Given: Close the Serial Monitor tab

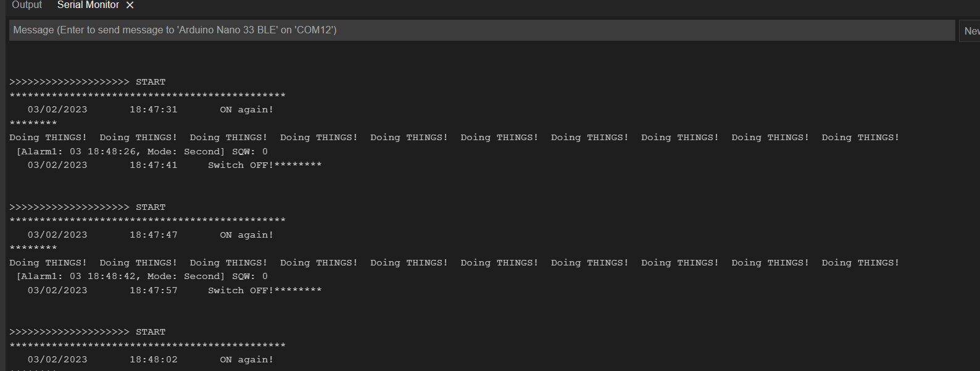Looking at the screenshot, I should (x=130, y=6).
